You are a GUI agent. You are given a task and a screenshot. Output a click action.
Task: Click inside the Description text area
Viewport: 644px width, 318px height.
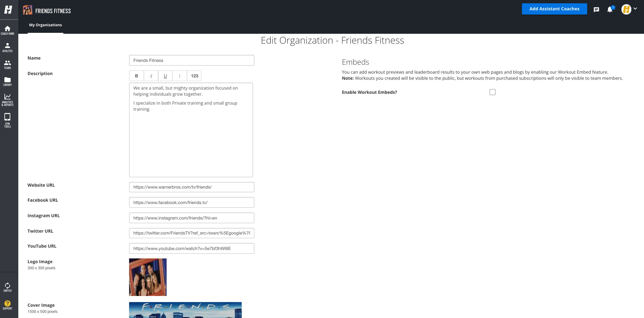(x=191, y=130)
